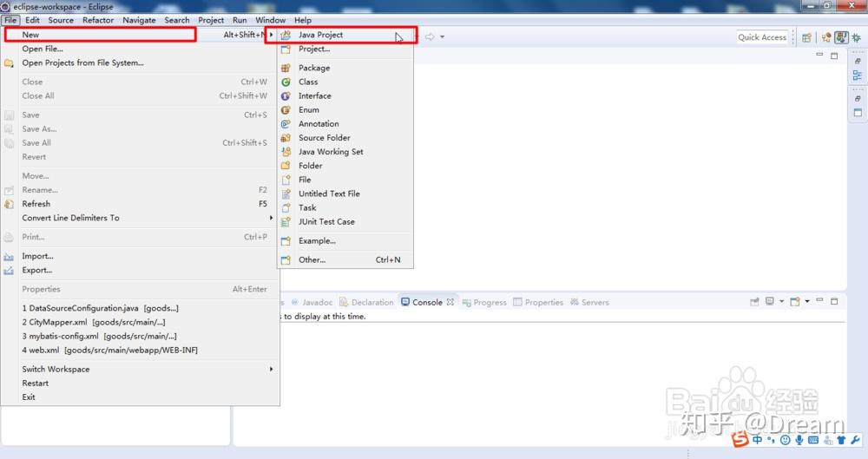The height and width of the screenshot is (459, 868).
Task: Click the Interface icon in submenu
Action: click(286, 95)
